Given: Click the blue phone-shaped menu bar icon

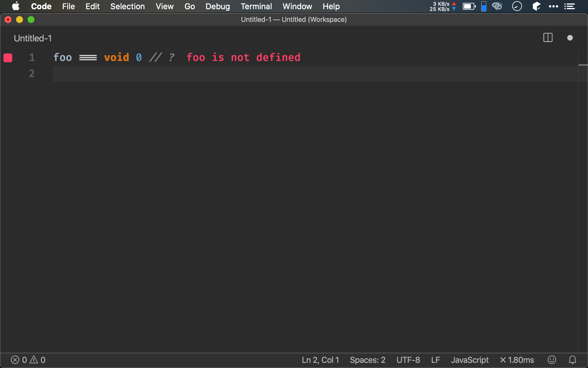Looking at the screenshot, I should point(484,6).
